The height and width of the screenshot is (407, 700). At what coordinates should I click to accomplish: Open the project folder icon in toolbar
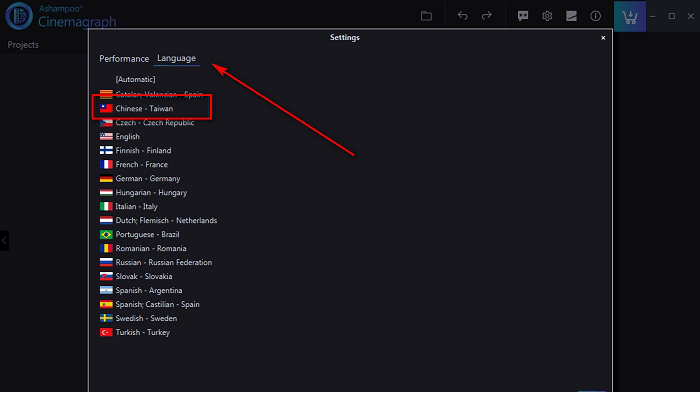[x=426, y=16]
